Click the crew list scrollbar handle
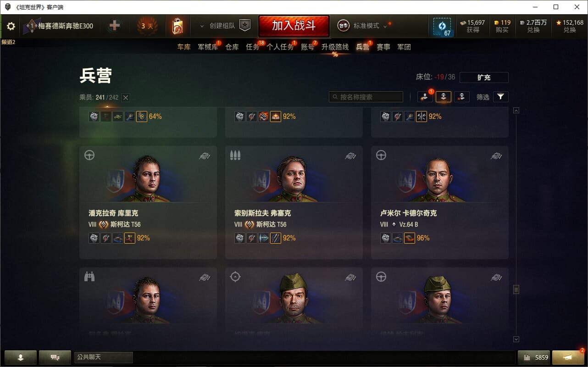 pyautogui.click(x=516, y=289)
